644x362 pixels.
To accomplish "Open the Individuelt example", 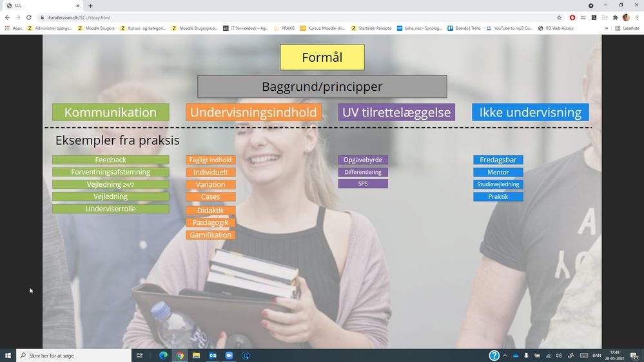I will click(210, 173).
